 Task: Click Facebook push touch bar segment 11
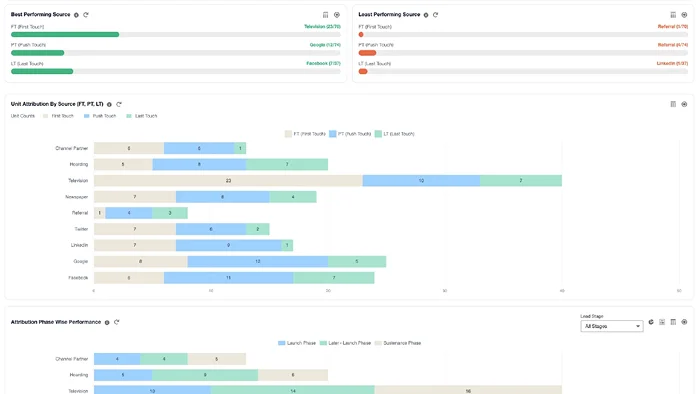228,278
